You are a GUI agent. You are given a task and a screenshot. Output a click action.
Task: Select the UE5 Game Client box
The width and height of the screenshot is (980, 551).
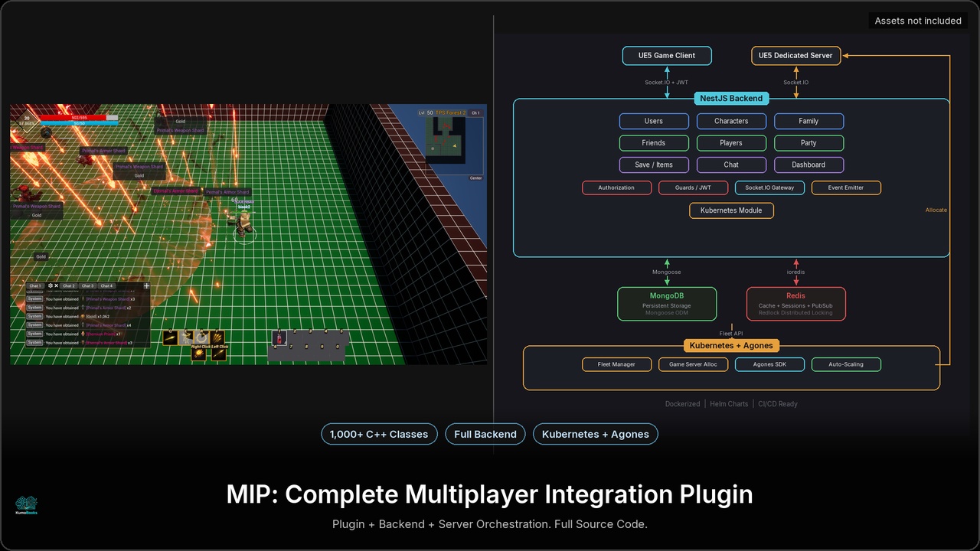tap(667, 56)
